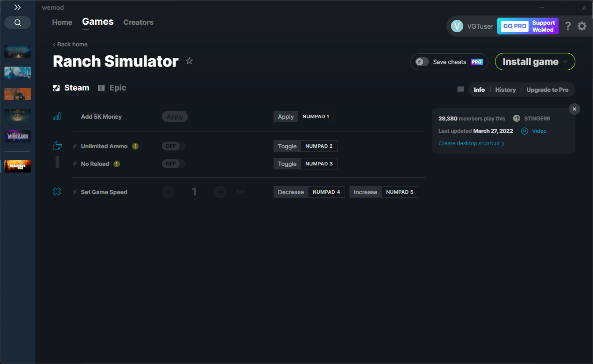Image resolution: width=593 pixels, height=364 pixels.
Task: Open the Wonderlands thumbnail in the sidebar
Action: point(18,136)
